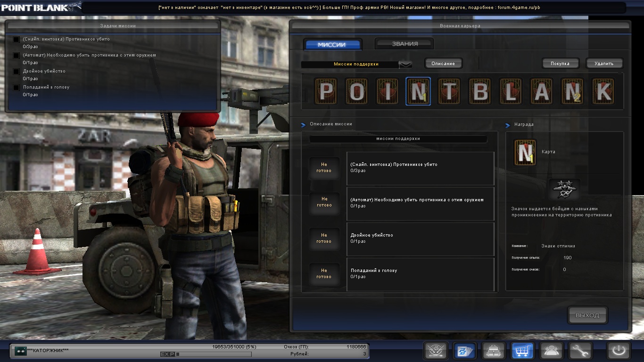Open settings with the wrench icon
644x362 pixels.
click(x=580, y=351)
